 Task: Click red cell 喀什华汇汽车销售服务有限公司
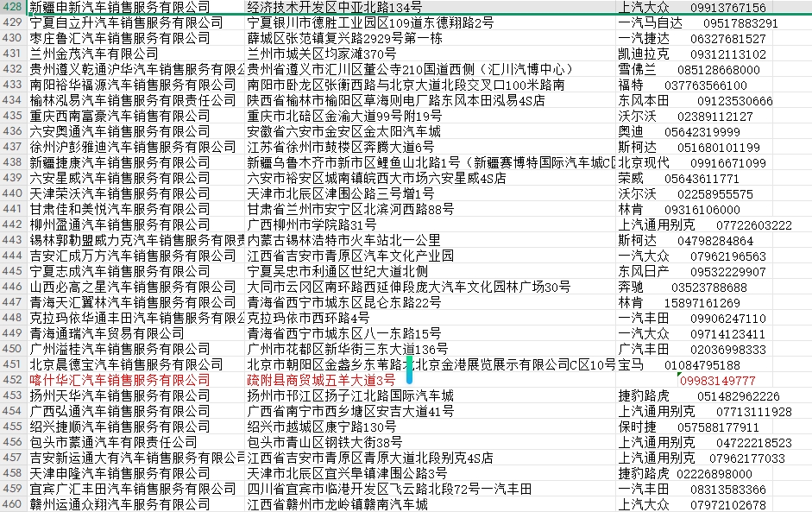pyautogui.click(x=120, y=381)
